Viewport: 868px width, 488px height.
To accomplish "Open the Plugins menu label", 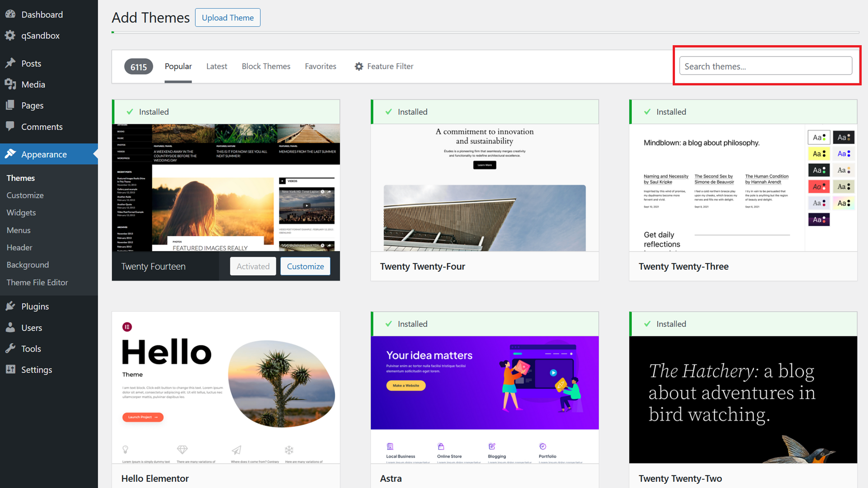I will tap(35, 306).
